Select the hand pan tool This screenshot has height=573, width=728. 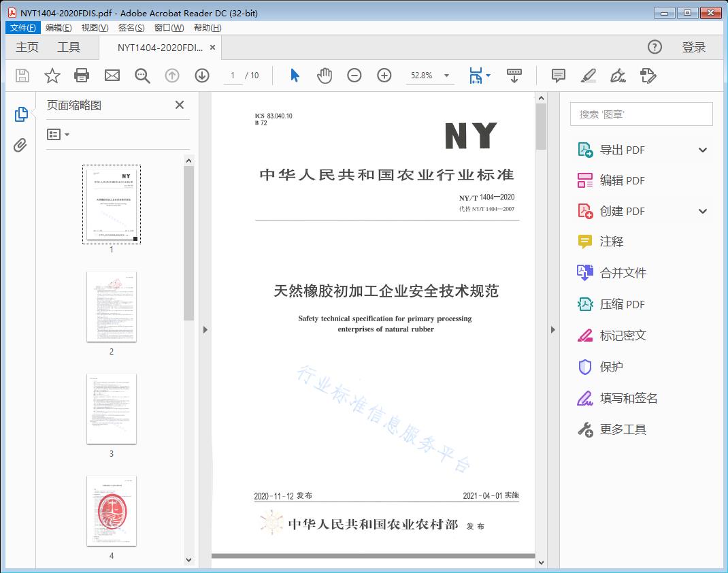tap(325, 76)
